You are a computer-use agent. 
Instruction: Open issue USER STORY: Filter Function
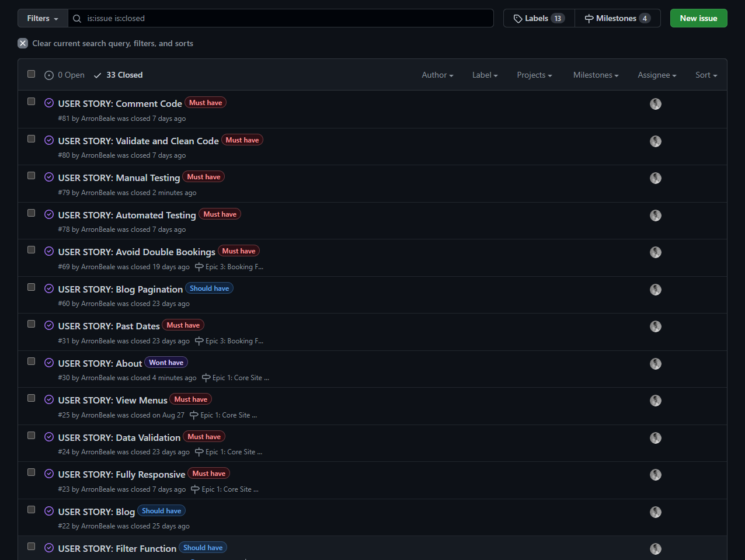(117, 548)
